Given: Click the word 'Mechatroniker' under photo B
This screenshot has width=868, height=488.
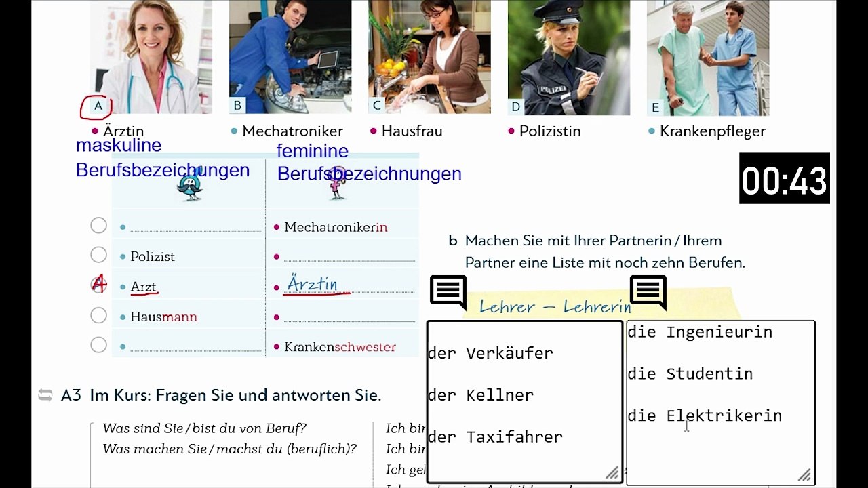Looking at the screenshot, I should coord(292,131).
